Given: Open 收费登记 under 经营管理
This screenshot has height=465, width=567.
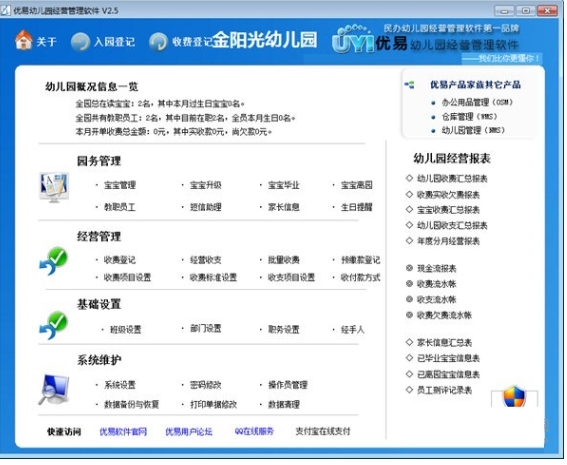Looking at the screenshot, I should pos(120,260).
